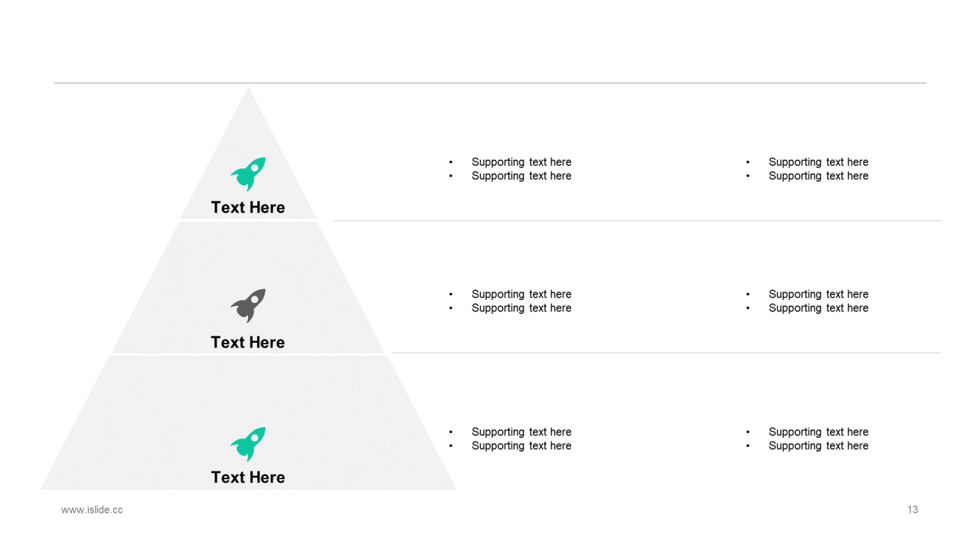Viewport: 980px width, 551px height.
Task: Select the long horizontal line above the pyramid
Action: coord(490,83)
